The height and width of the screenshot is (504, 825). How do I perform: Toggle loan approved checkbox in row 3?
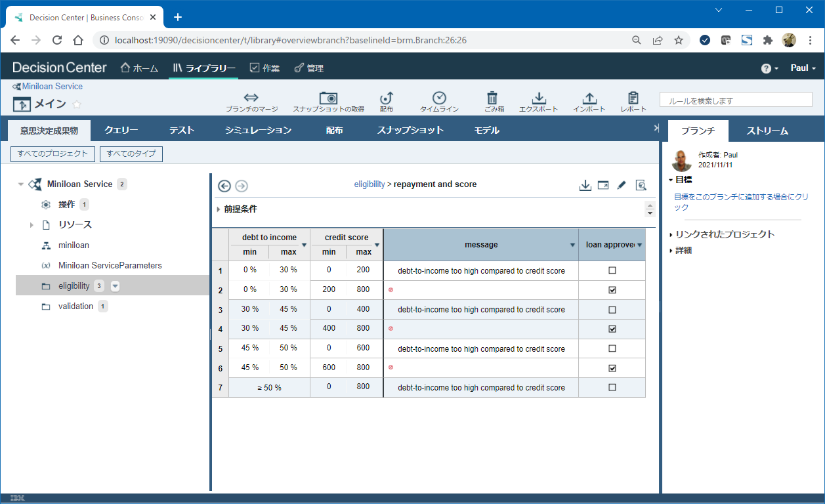(x=612, y=310)
